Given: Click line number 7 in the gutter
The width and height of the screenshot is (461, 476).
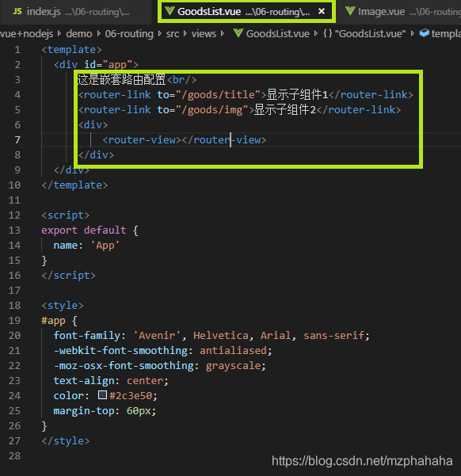Looking at the screenshot, I should pyautogui.click(x=17, y=140).
